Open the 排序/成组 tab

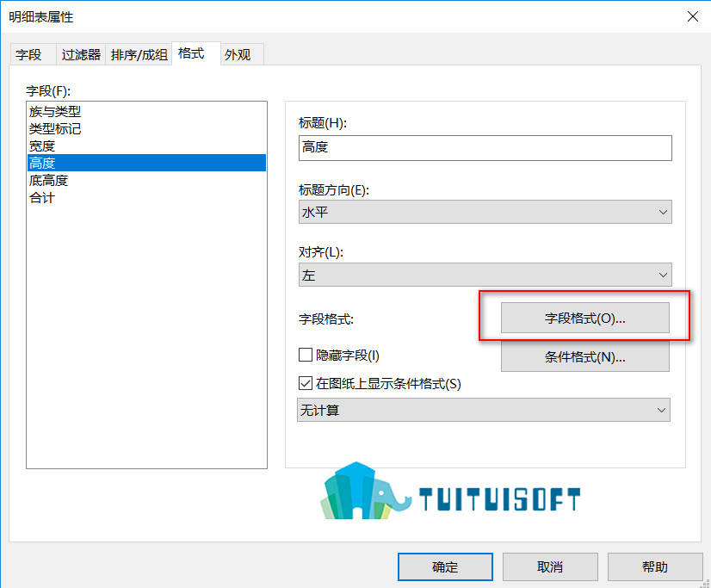pyautogui.click(x=139, y=55)
